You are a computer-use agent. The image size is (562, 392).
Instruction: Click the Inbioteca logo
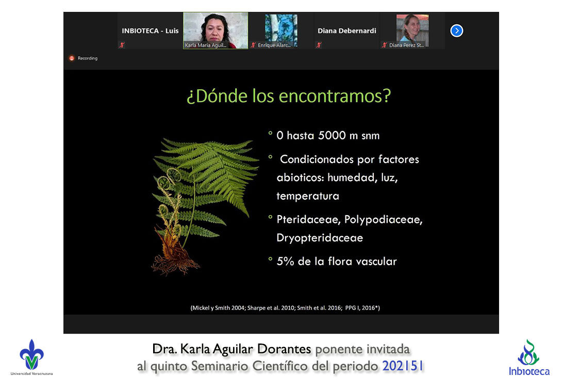coord(529,357)
